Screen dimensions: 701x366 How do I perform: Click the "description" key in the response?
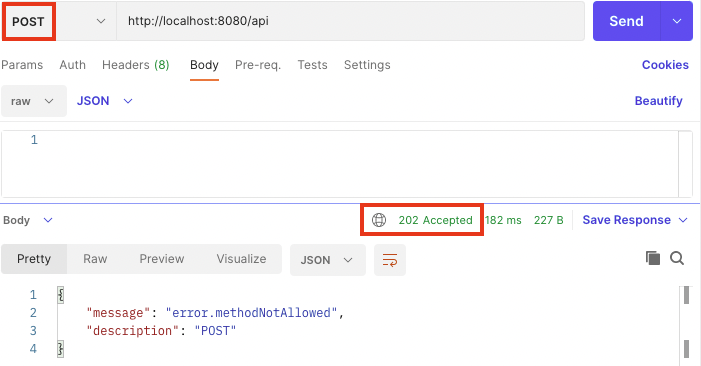pos(133,331)
